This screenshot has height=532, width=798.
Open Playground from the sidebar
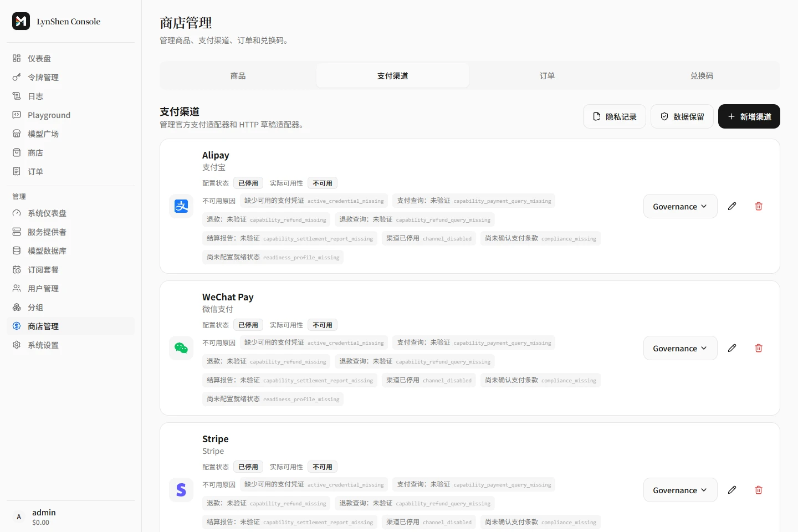coord(70,115)
